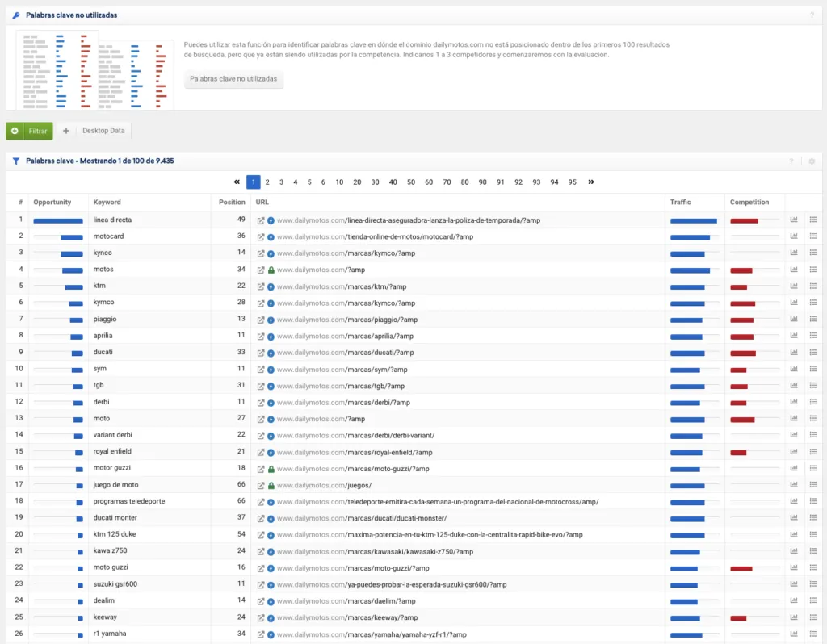Open external link icon for motocard row
This screenshot has height=644, width=827.
(261, 237)
